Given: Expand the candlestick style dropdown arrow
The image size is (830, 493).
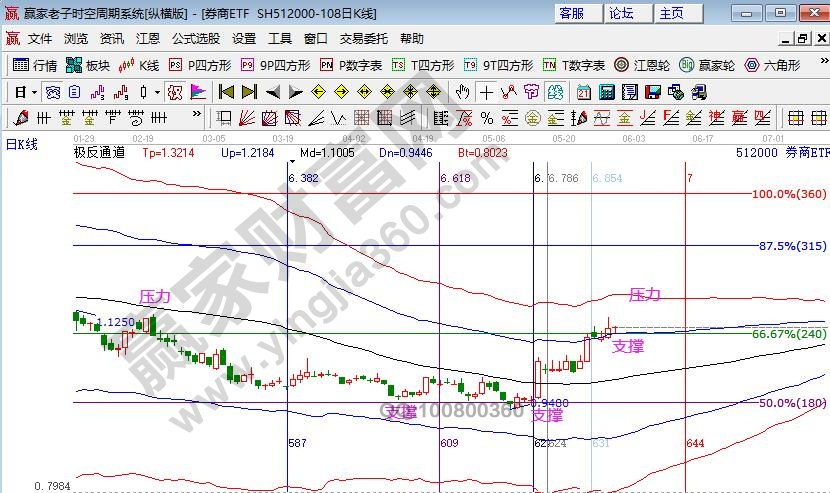Looking at the screenshot, I should coord(157,92).
